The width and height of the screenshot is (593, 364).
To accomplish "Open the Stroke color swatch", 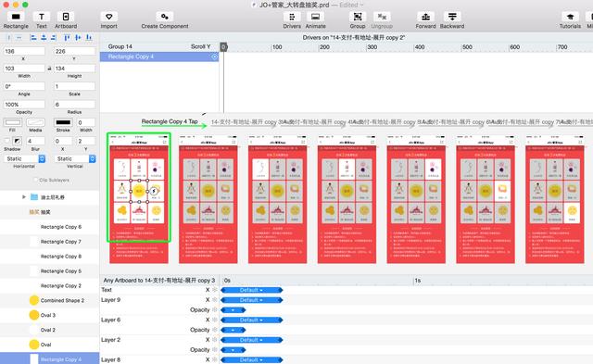I will click(63, 122).
